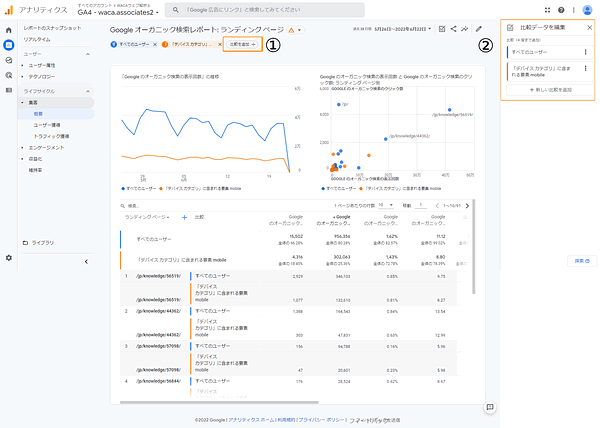Customize report pencil icon

tap(479, 29)
